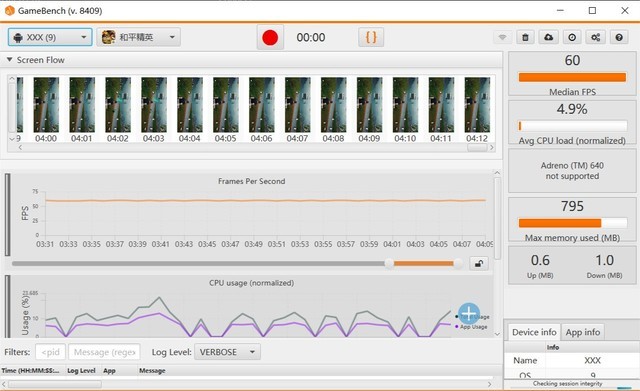640x391 pixels.
Task: Click the Adreno (TM) 640 not supported panel
Action: (x=572, y=171)
